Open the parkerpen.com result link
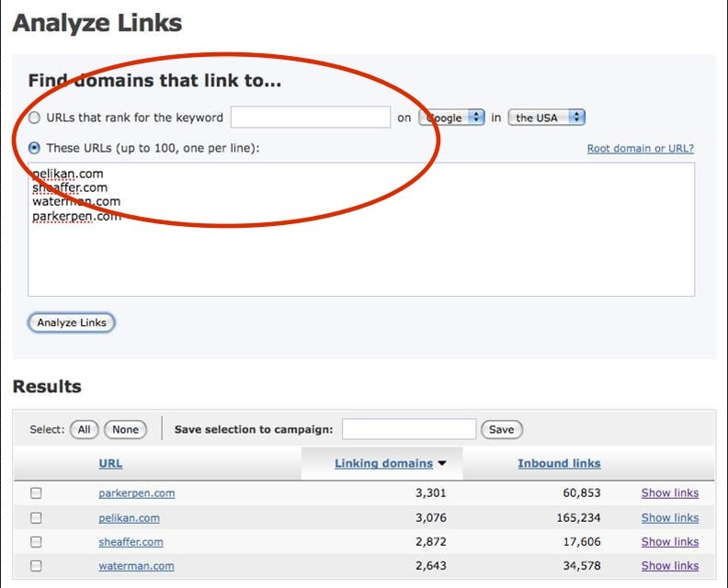 click(136, 493)
